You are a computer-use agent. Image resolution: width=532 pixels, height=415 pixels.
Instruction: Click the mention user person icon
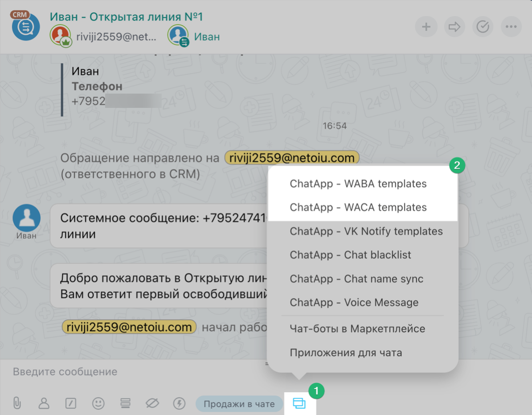click(44, 403)
